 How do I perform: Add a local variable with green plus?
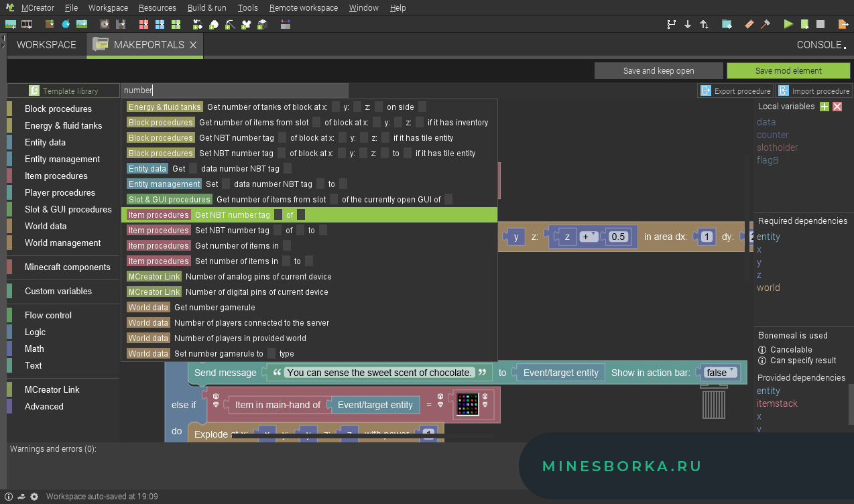[825, 107]
